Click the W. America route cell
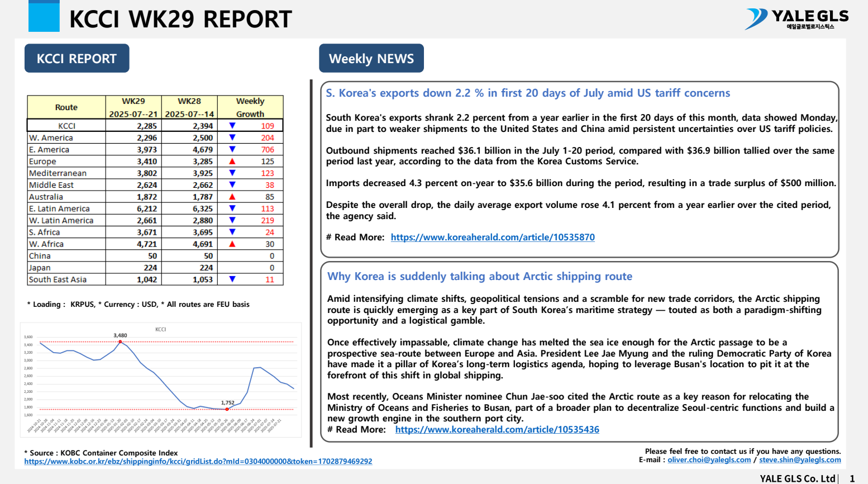868x484 pixels. 66,137
